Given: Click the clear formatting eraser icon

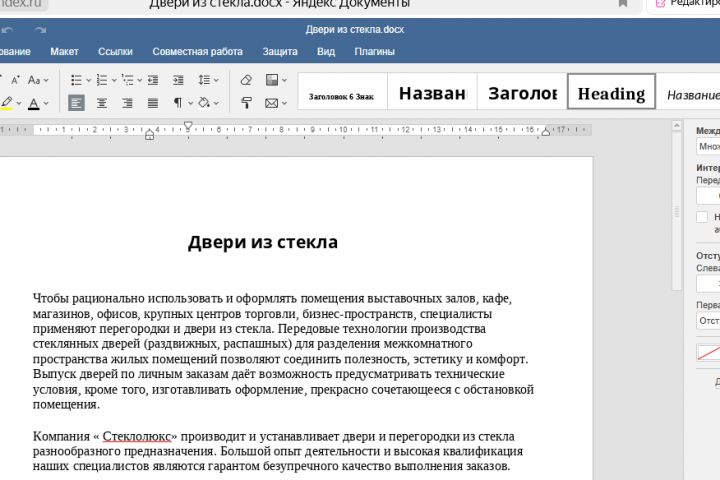Looking at the screenshot, I should pyautogui.click(x=246, y=80).
